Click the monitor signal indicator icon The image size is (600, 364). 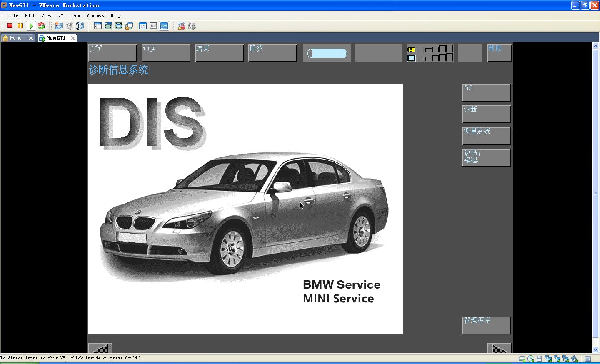tap(411, 58)
